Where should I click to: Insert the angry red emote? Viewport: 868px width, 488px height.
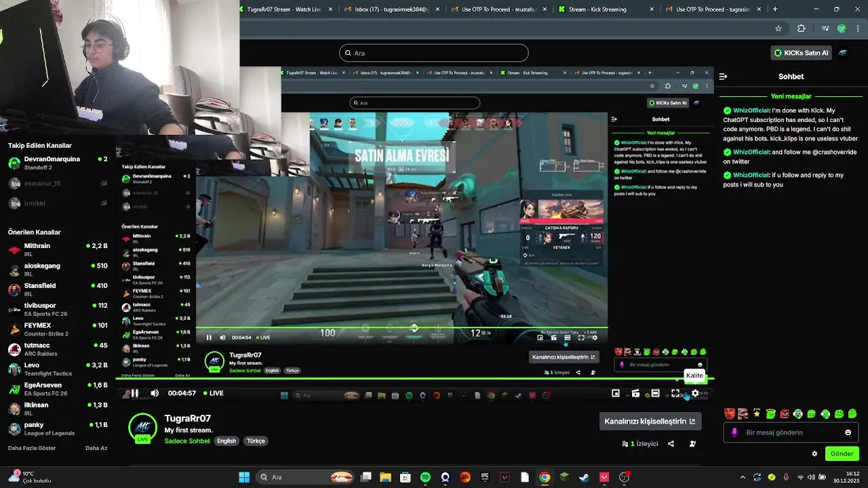784,413
